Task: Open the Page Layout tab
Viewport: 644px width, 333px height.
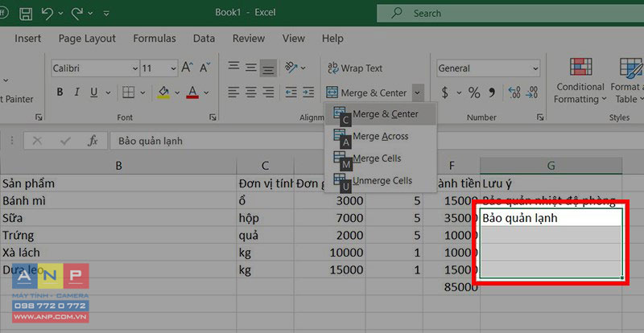Action: click(87, 39)
